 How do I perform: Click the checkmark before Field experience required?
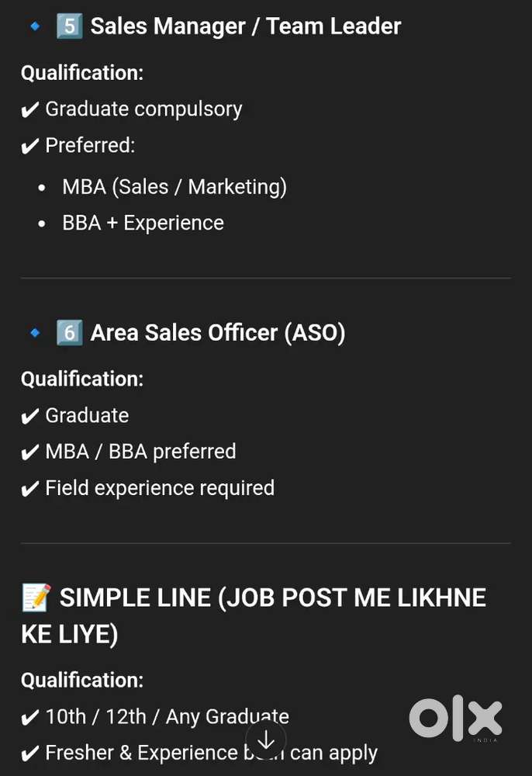29,489
